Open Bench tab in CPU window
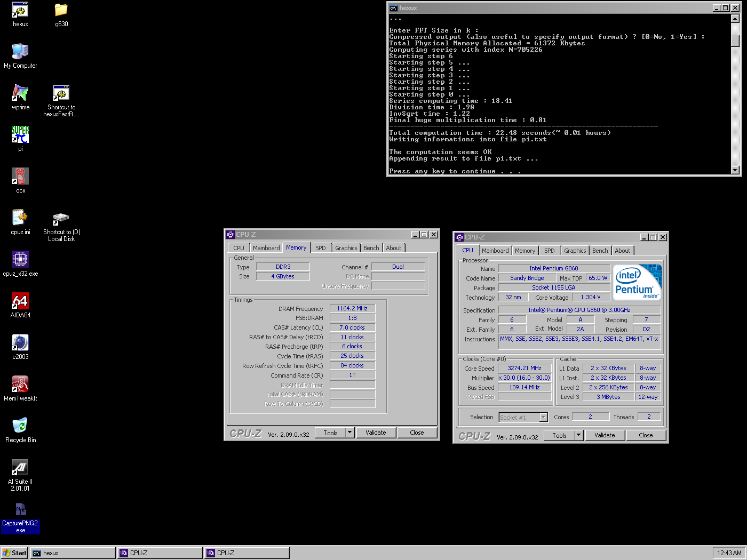The height and width of the screenshot is (560, 747). click(x=600, y=251)
